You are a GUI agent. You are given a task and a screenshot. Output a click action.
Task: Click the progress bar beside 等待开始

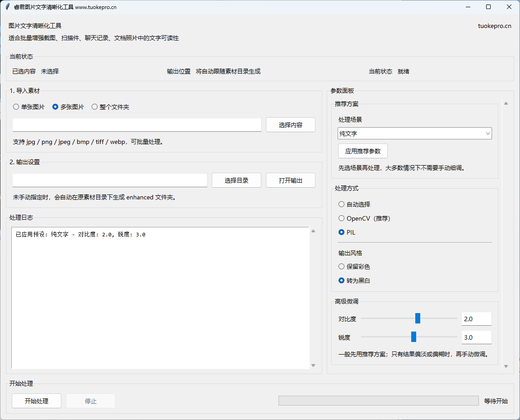point(378,401)
